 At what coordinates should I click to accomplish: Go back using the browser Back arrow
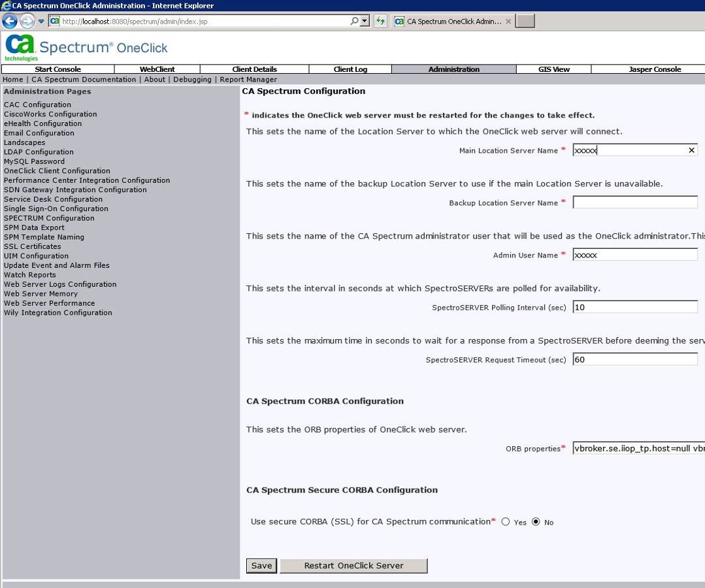click(x=10, y=21)
